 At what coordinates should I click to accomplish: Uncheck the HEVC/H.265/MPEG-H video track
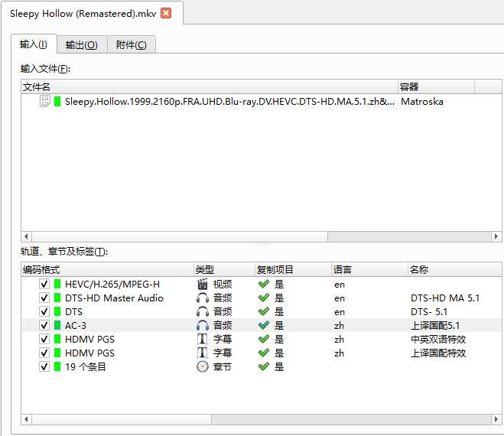coord(44,284)
